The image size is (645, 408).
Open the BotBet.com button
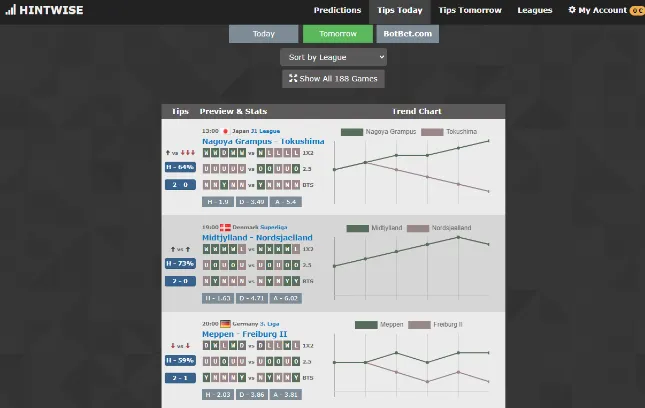pos(408,34)
